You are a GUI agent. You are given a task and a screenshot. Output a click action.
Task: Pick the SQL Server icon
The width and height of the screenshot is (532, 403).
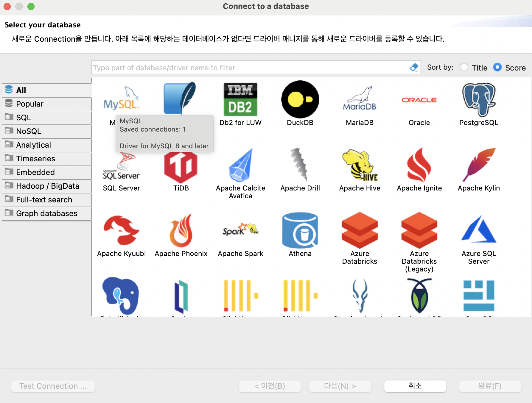(x=121, y=166)
